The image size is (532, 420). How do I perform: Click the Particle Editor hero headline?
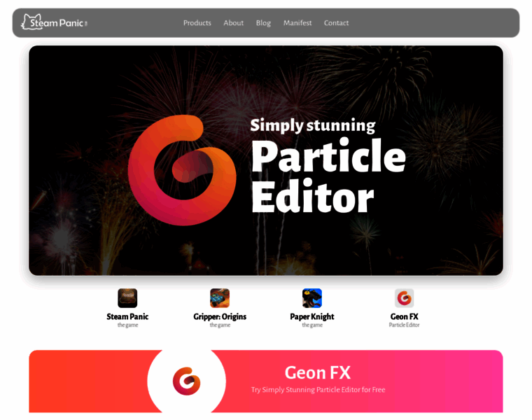[328, 176]
